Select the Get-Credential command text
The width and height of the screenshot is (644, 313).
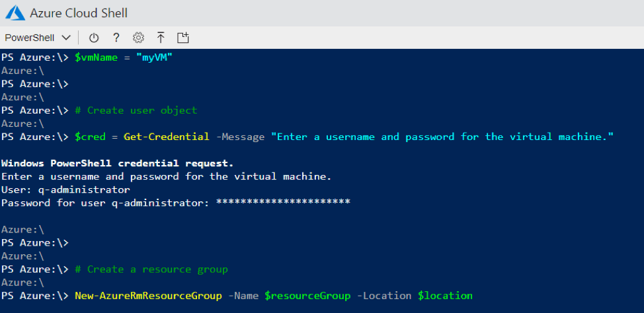click(x=167, y=137)
